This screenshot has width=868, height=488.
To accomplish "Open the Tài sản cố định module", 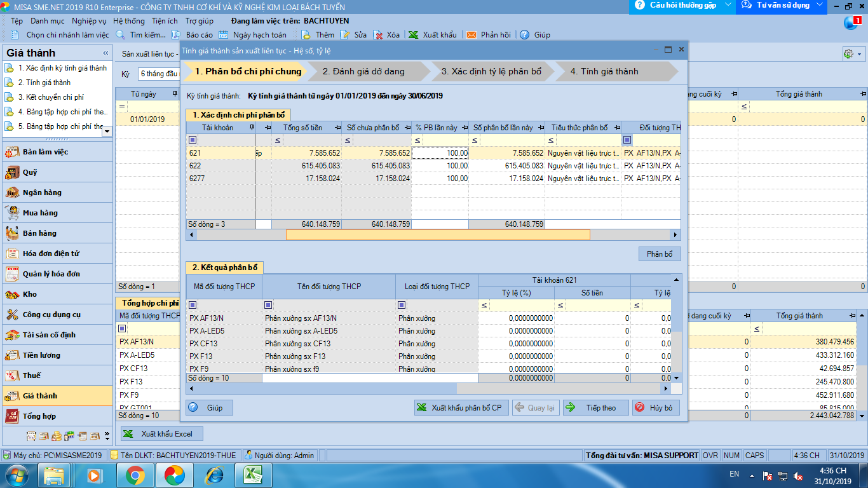I will point(57,335).
